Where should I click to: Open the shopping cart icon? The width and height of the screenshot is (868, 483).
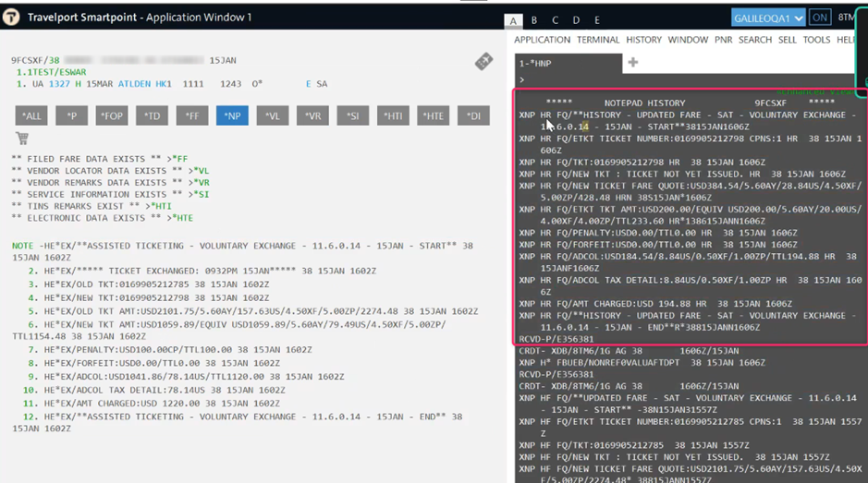(22, 139)
